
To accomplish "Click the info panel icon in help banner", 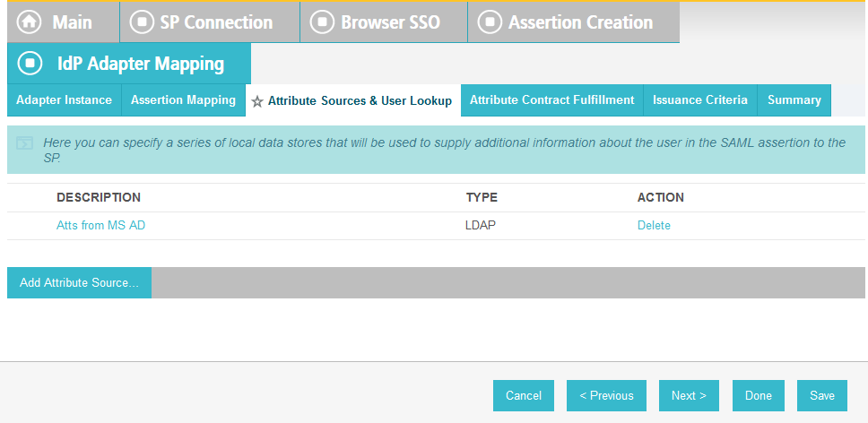I will (24, 143).
